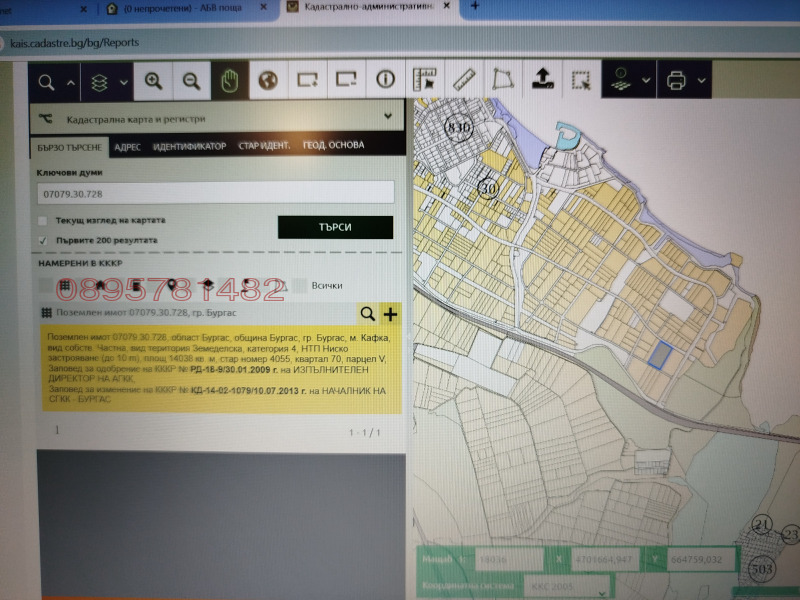Select the polygon area measure tool
Screen dimensions: 800x600
coord(499,79)
